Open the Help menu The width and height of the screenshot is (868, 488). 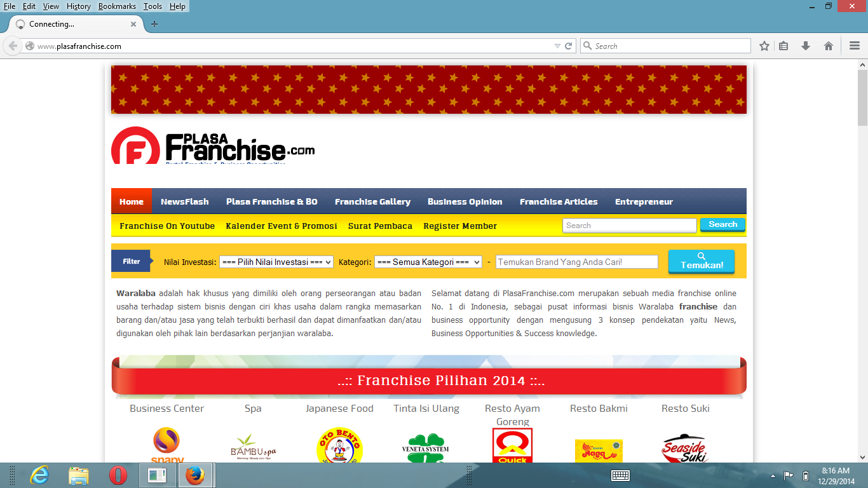[x=178, y=6]
